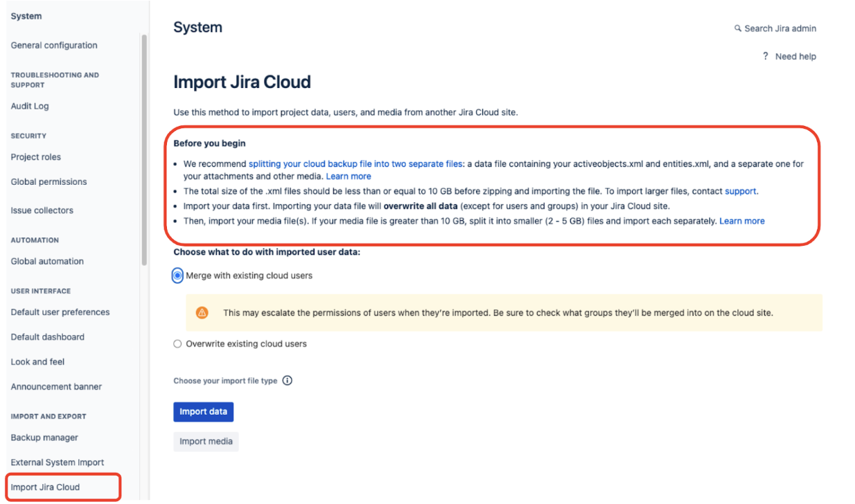Click the orange warning icon

[202, 313]
